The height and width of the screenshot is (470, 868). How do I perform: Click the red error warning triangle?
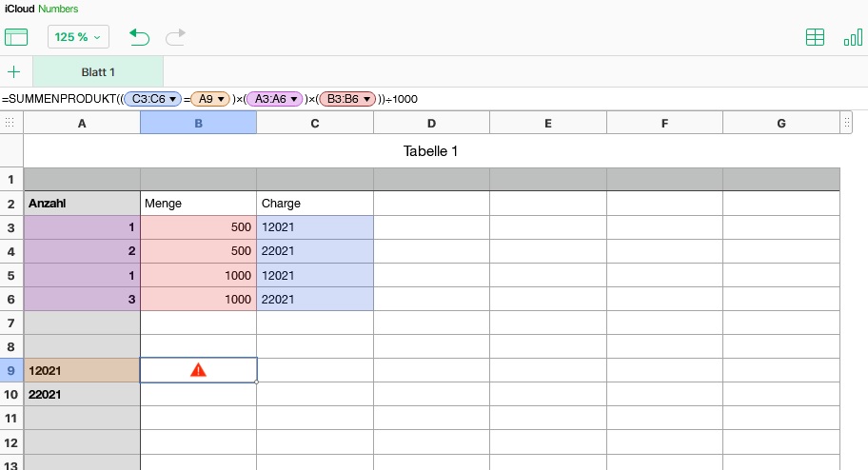(198, 370)
